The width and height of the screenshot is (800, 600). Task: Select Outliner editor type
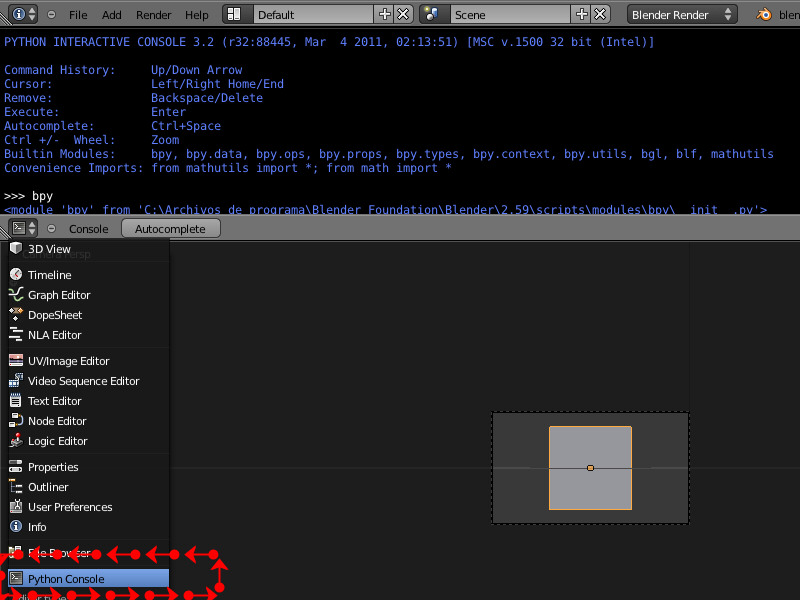pyautogui.click(x=88, y=487)
